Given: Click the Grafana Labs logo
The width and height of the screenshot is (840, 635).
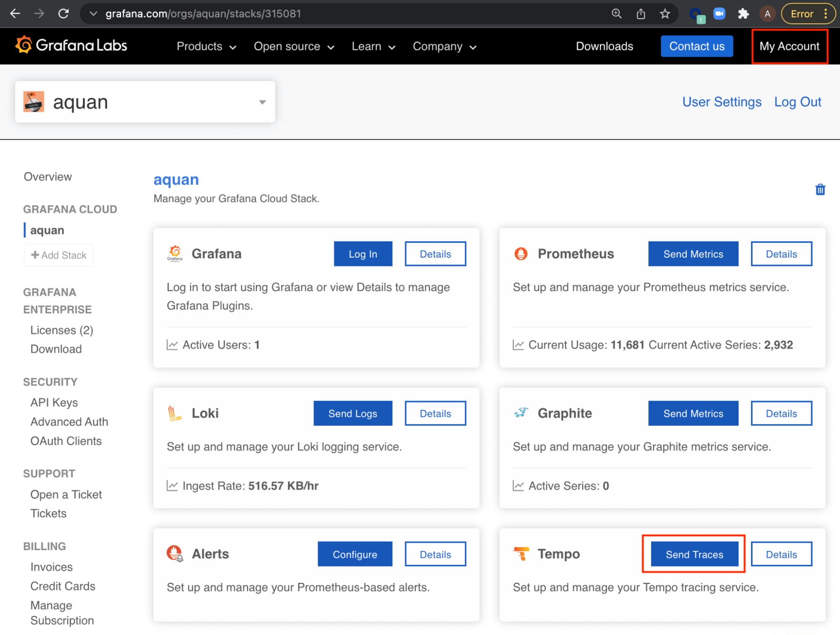Looking at the screenshot, I should coord(71,45).
